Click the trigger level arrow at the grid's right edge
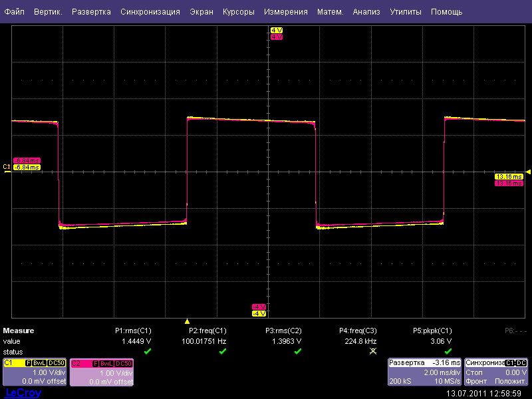The image size is (532, 399). (528, 172)
